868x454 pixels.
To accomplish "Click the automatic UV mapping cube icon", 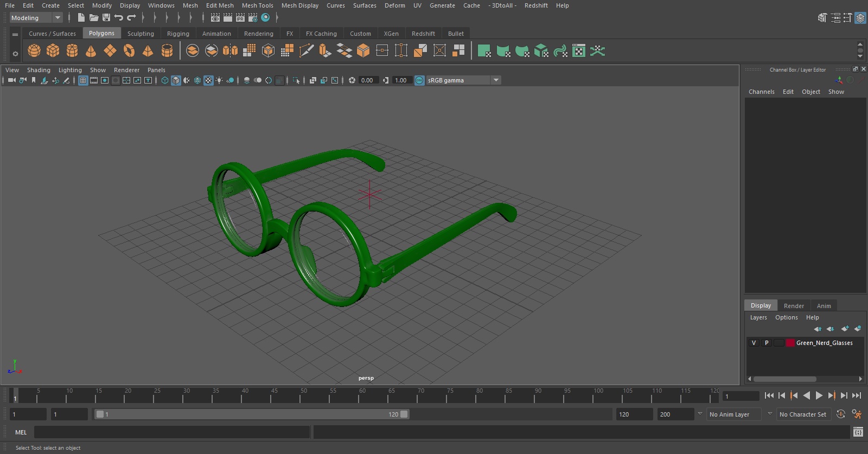I will click(x=541, y=51).
